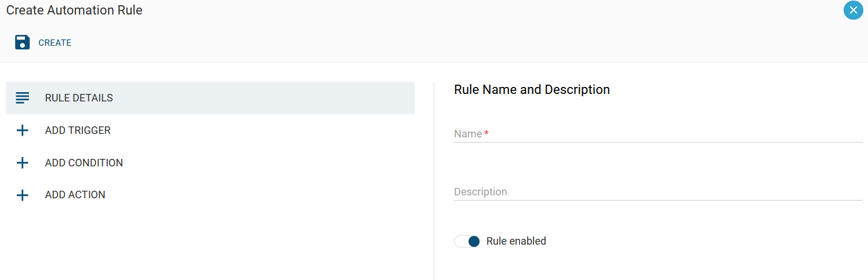Click the plus icon beside ADD CONDITION
Viewport: 868px width, 280px height.
click(x=22, y=163)
